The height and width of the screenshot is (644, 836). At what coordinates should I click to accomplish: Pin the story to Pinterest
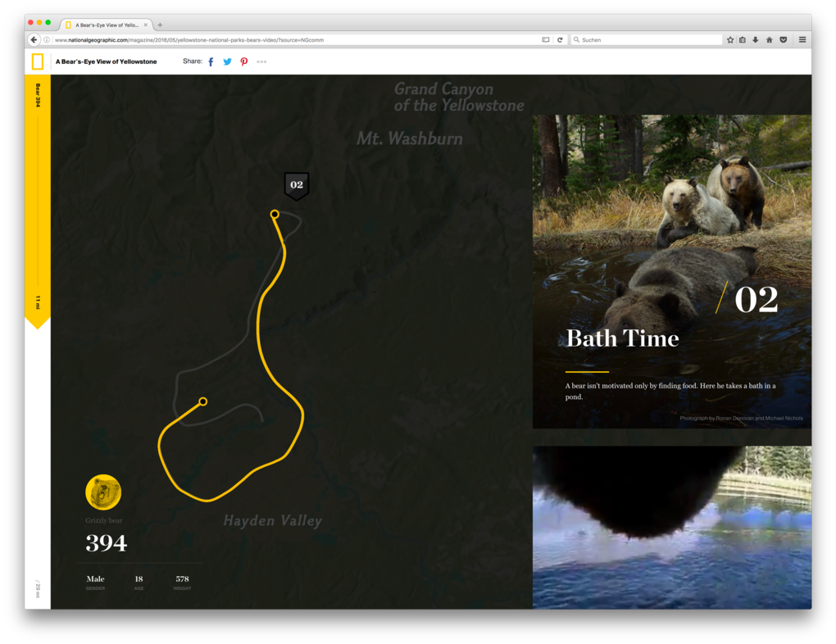pyautogui.click(x=243, y=61)
